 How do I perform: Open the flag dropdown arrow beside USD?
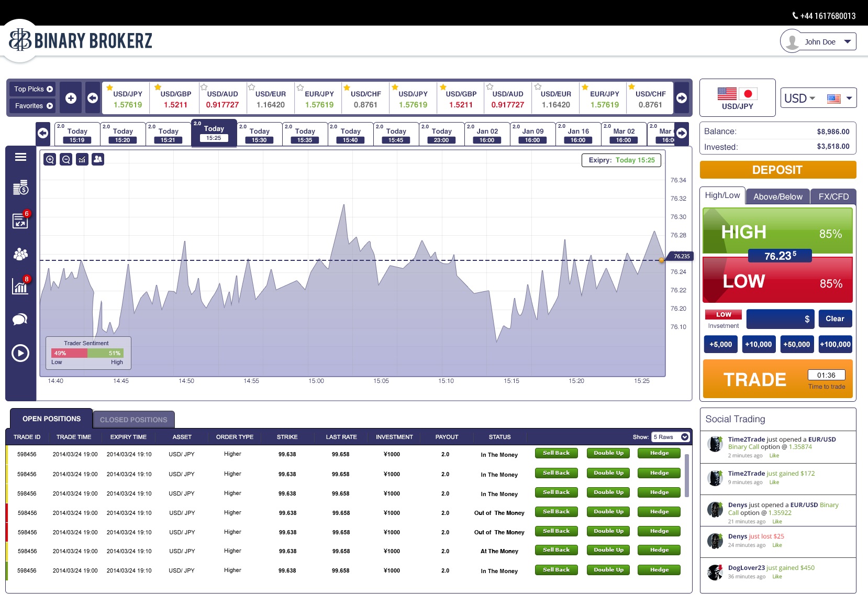pos(849,98)
